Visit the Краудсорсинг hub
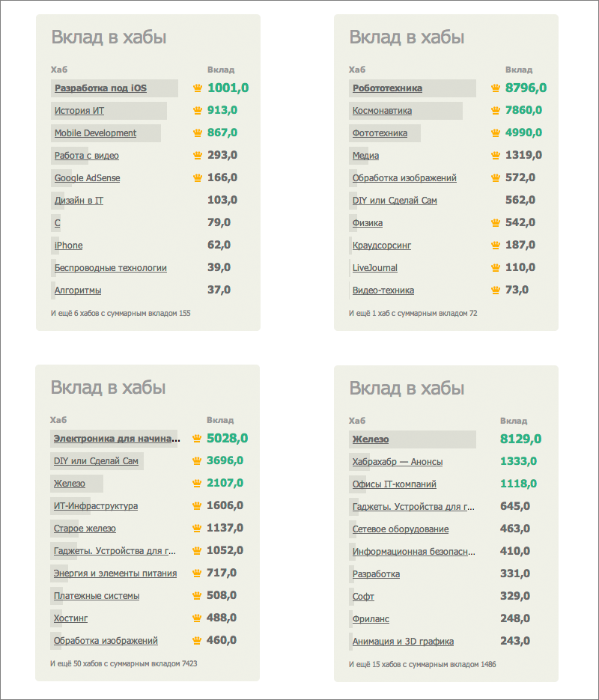This screenshot has width=599, height=700. 382,246
